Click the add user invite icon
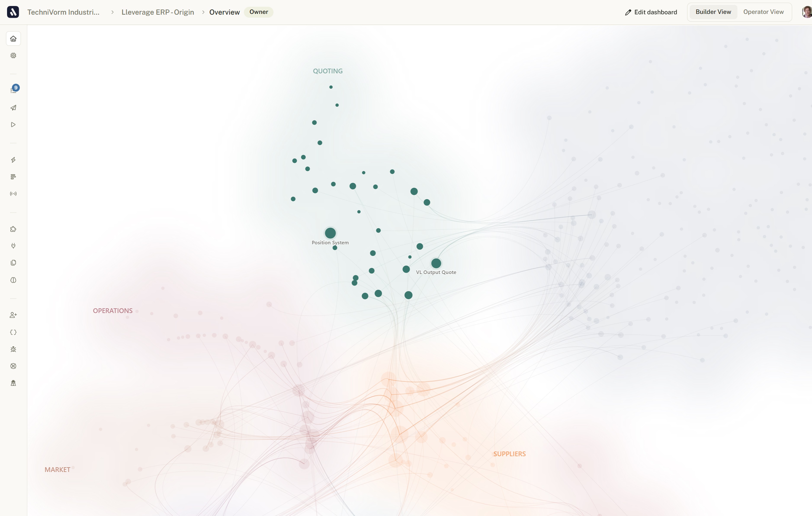The height and width of the screenshot is (516, 812). coord(13,315)
